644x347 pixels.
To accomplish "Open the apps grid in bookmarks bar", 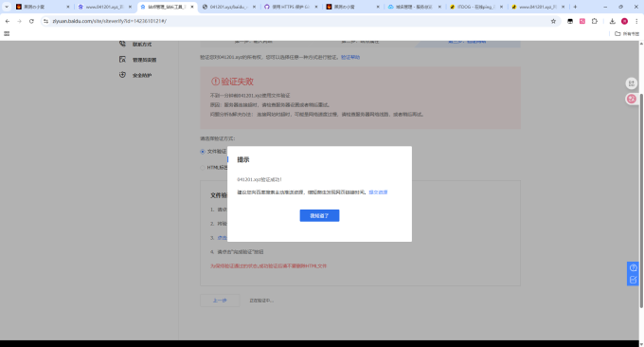I will [x=7, y=34].
